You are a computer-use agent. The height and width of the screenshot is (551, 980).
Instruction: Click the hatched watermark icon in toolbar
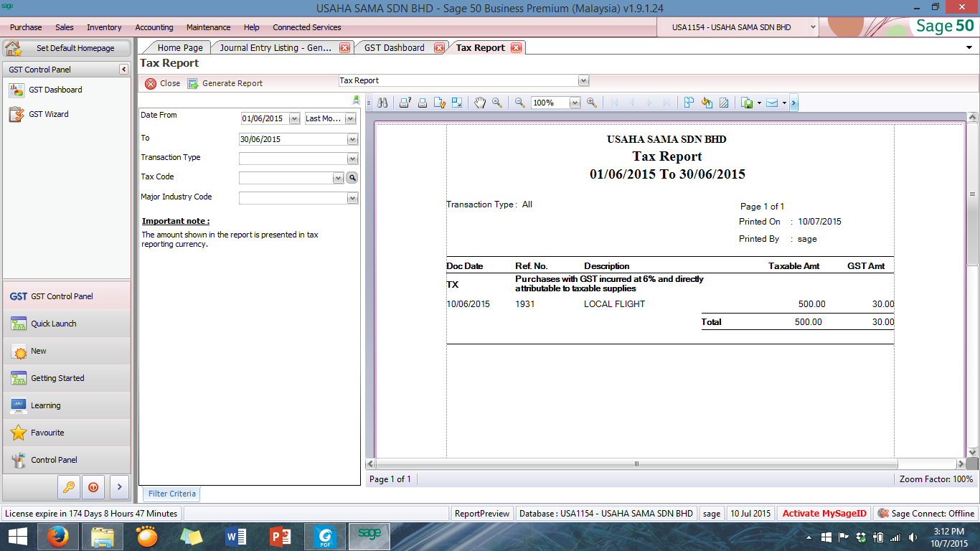click(724, 103)
